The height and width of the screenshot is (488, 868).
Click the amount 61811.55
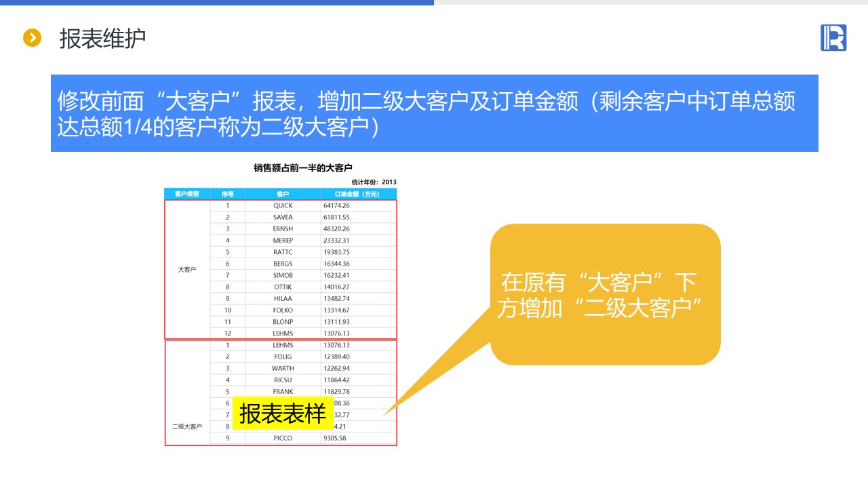[336, 217]
